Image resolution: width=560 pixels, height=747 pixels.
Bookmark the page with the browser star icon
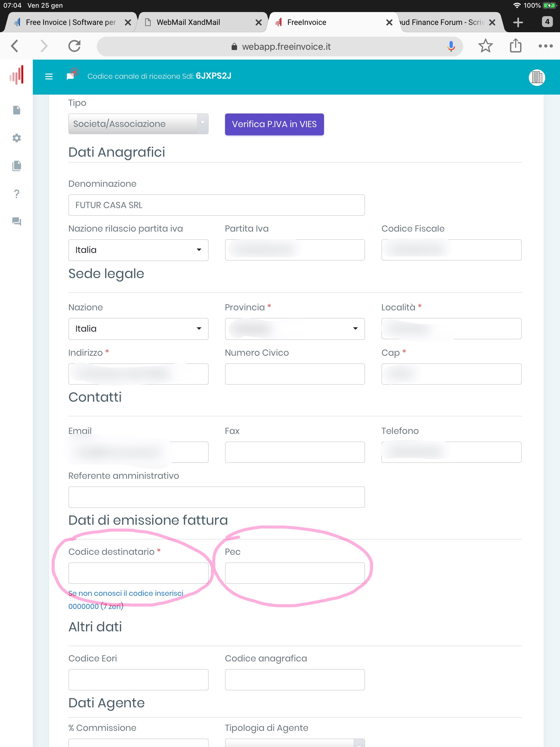(x=485, y=46)
